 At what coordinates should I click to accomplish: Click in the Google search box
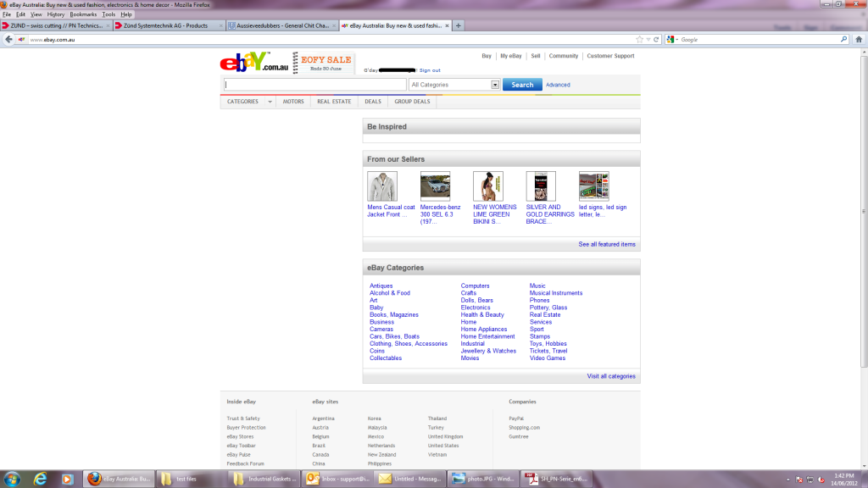(x=759, y=39)
